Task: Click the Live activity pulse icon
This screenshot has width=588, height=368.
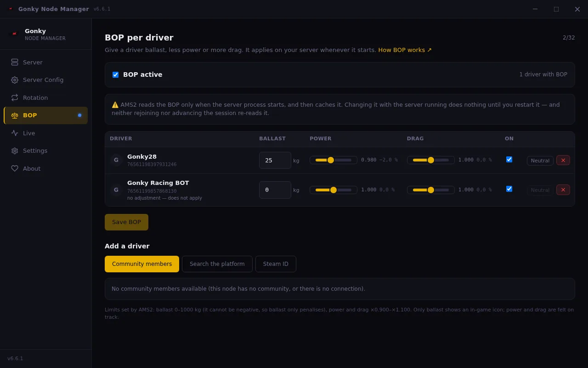Action: pyautogui.click(x=15, y=133)
